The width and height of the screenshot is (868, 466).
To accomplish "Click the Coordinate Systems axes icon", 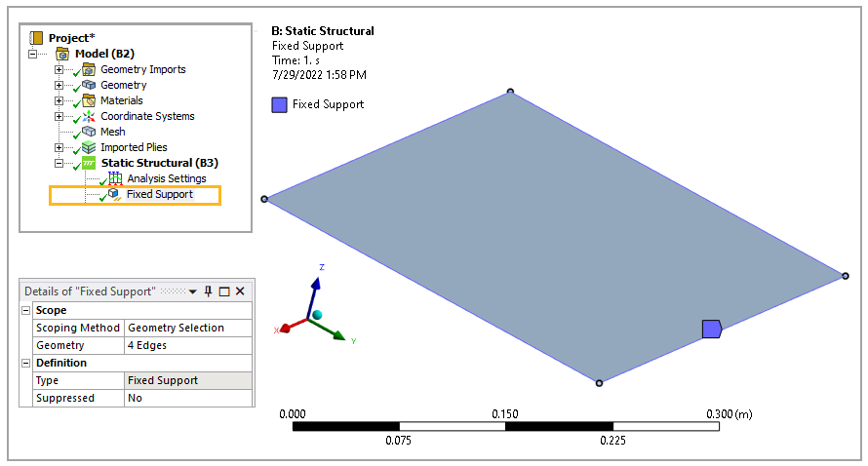I will [89, 116].
